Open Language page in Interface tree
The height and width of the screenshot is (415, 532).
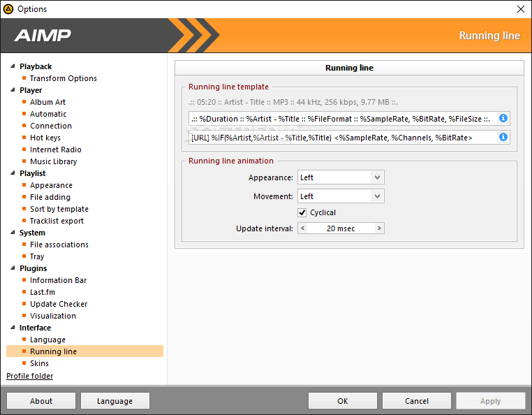point(47,340)
